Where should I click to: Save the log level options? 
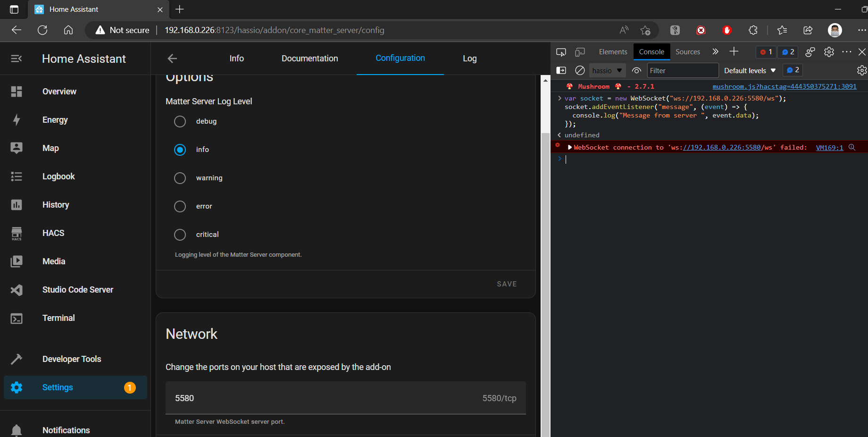[x=507, y=284]
